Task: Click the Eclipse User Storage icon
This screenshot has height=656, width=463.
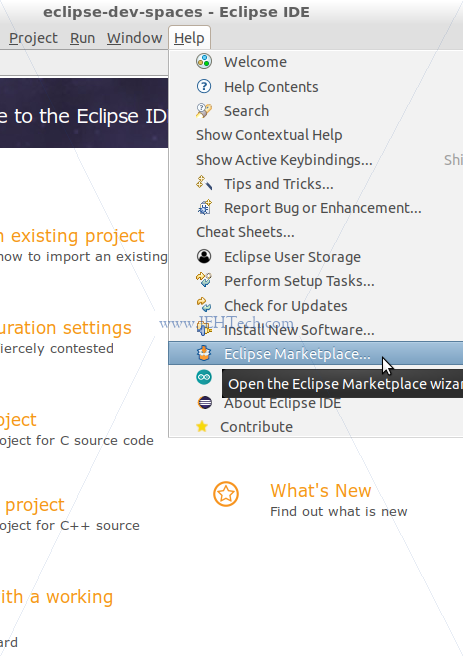Action: [x=204, y=256]
